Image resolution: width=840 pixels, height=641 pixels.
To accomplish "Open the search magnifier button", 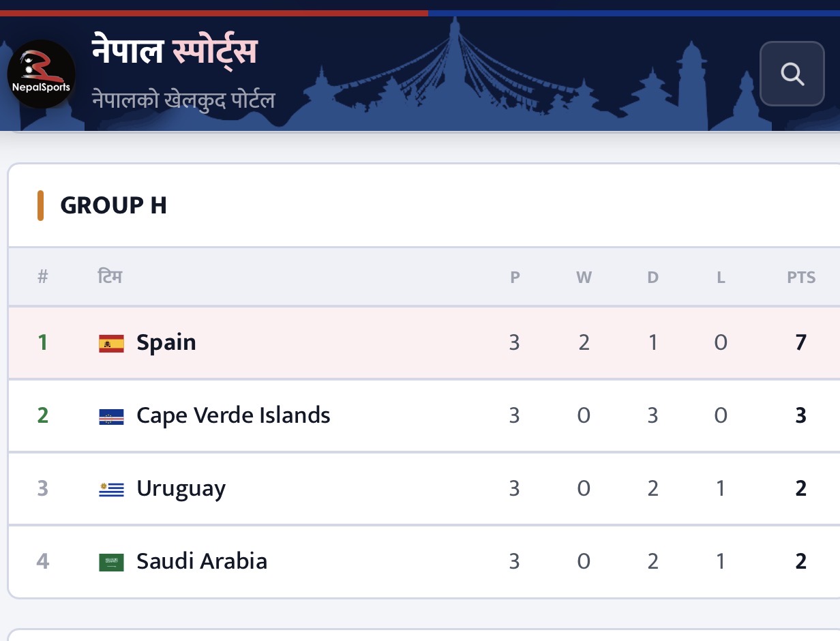I will 792,74.
